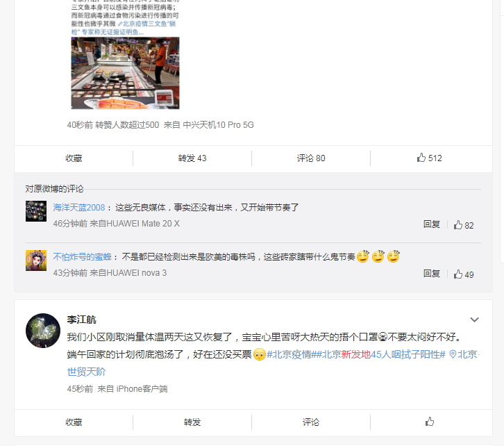Screen dimensions: 504x446
Task: Open 李江航's round profile avatar
Action: tap(43, 330)
